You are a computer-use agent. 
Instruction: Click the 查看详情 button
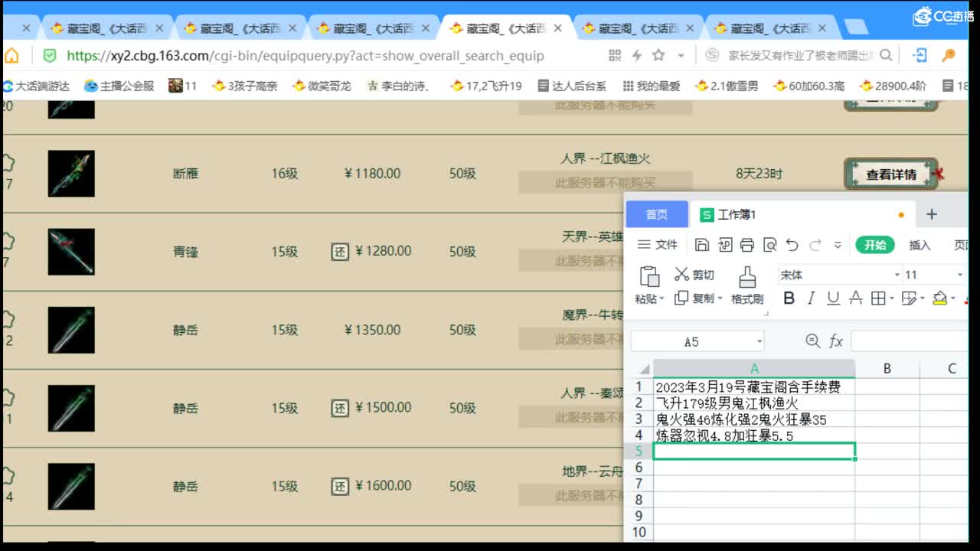click(891, 174)
